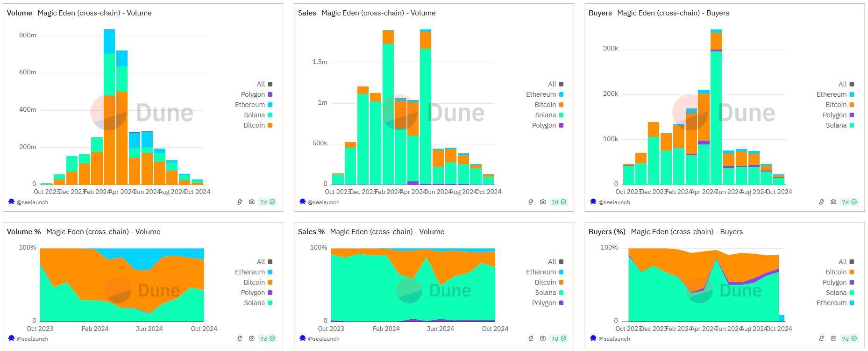Toggle the Bitcoin series in Sales chart legend
Viewport: 868px width, 351px height.
(549, 105)
